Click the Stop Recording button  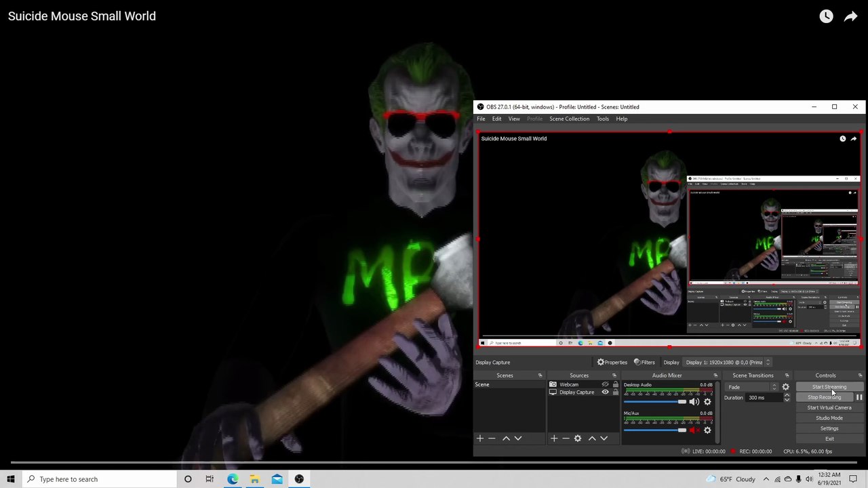(x=825, y=397)
